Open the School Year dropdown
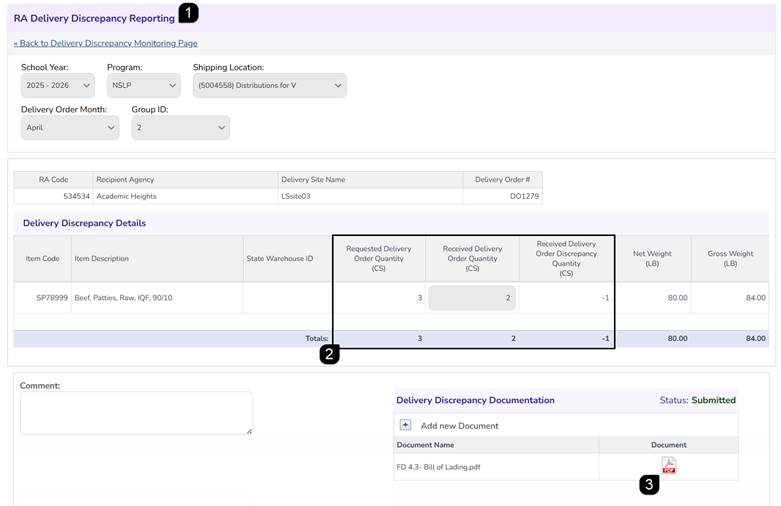The height and width of the screenshot is (506, 781). click(58, 85)
